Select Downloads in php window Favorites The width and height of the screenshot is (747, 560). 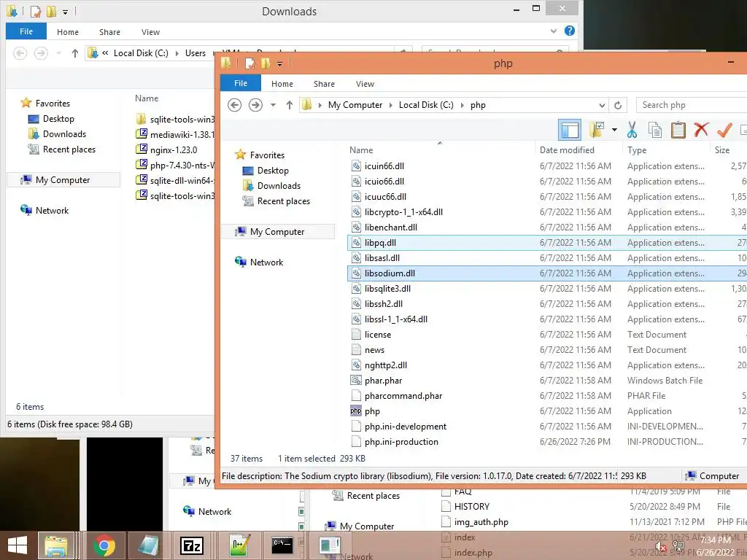(x=279, y=186)
